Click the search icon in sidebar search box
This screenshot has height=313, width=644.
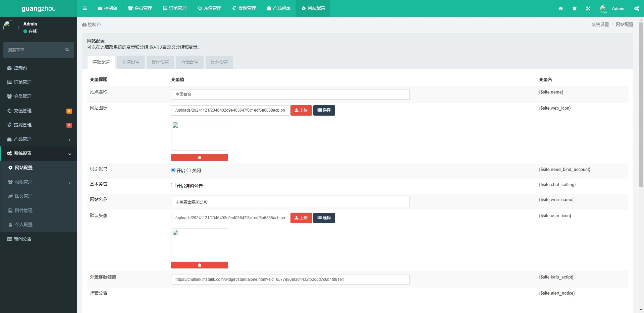67,50
